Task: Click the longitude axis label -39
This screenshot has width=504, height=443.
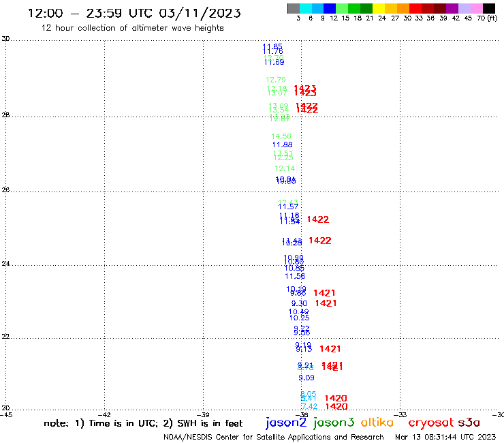Action: pos(203,415)
